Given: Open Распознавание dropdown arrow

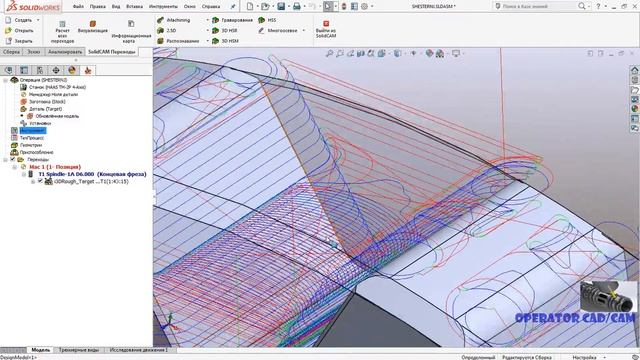Looking at the screenshot, I should (x=207, y=41).
